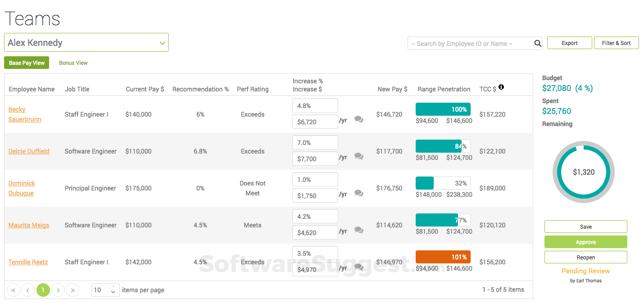This screenshot has height=308, width=644.
Task: Open the Alex Kennedy team dropdown
Action: point(86,42)
